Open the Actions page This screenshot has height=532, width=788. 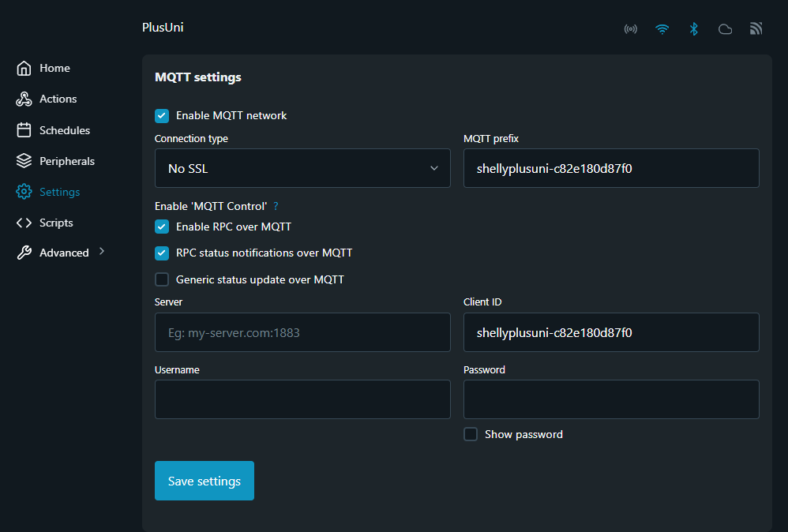[58, 99]
